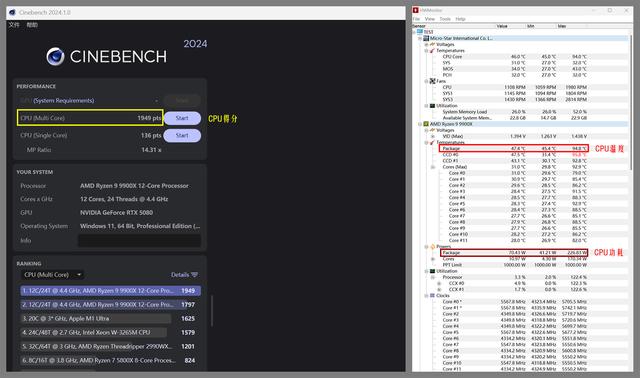640x378 pixels.
Task: Click the Clocks icon in HWMonitor tree
Action: (432, 296)
